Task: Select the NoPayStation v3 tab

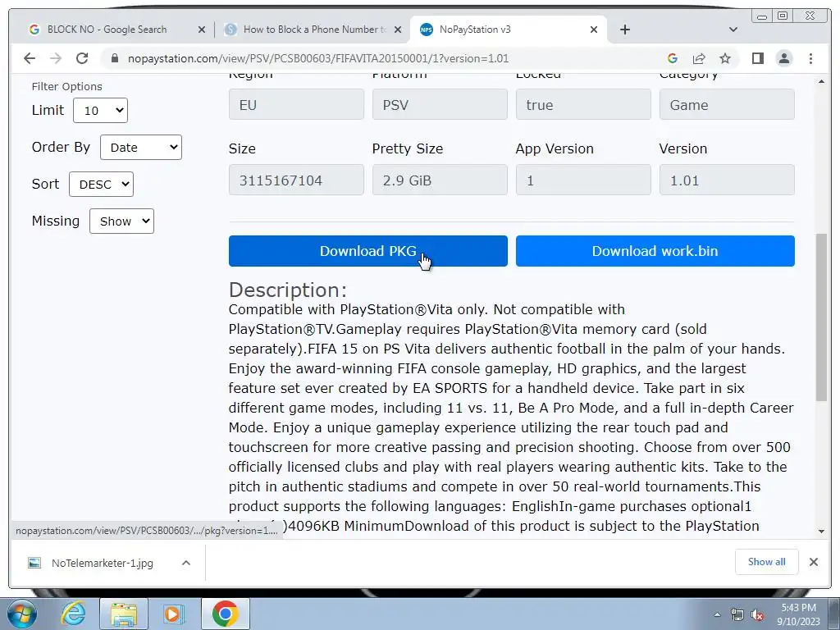Action: point(475,30)
